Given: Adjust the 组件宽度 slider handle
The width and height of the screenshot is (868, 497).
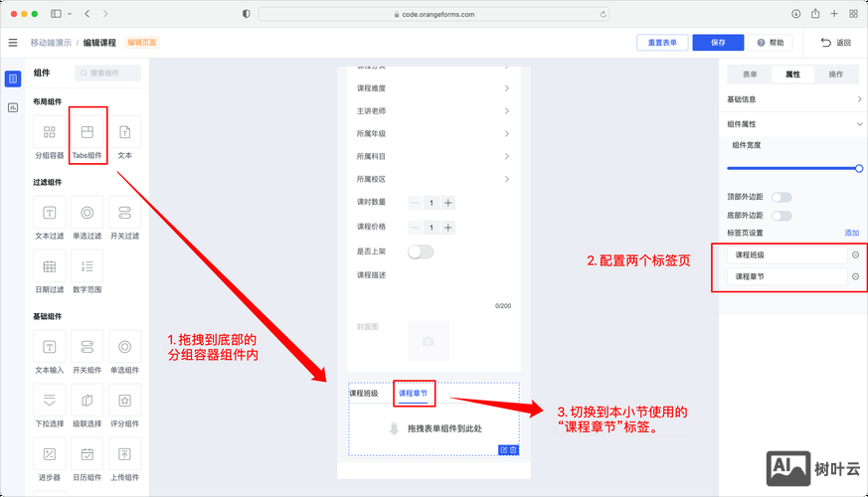Looking at the screenshot, I should 859,168.
